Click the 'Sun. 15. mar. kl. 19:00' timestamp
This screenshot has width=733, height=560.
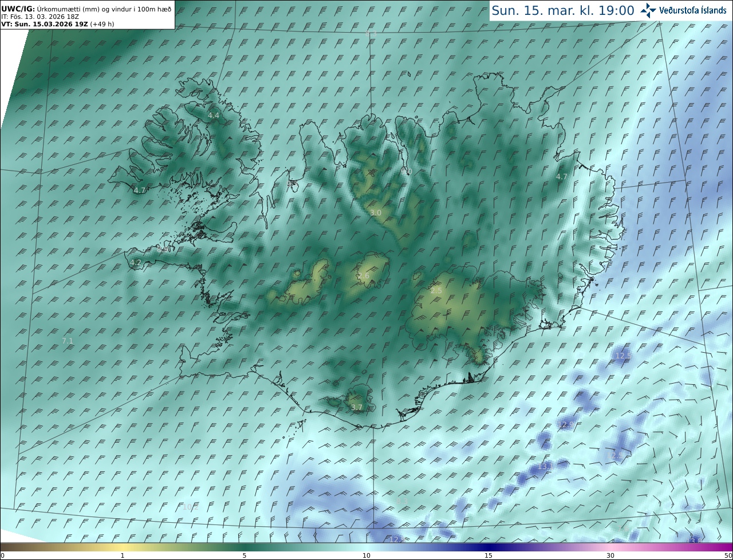(x=563, y=10)
